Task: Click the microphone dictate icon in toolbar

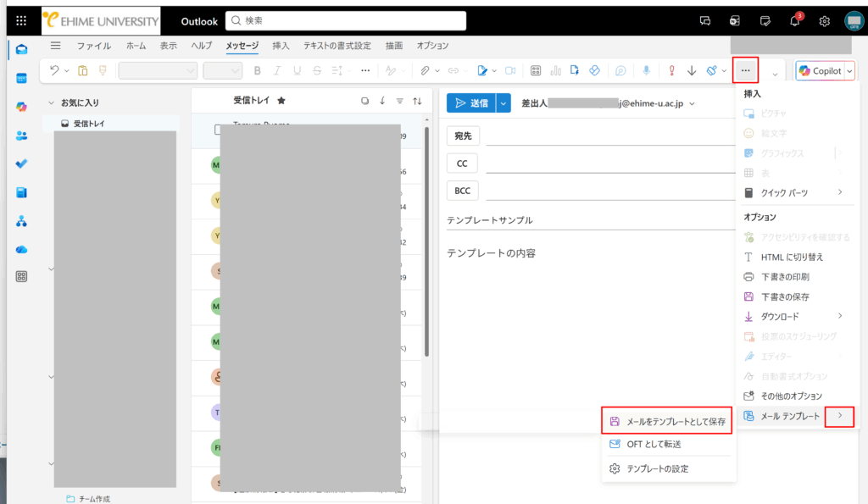Action: coord(647,71)
